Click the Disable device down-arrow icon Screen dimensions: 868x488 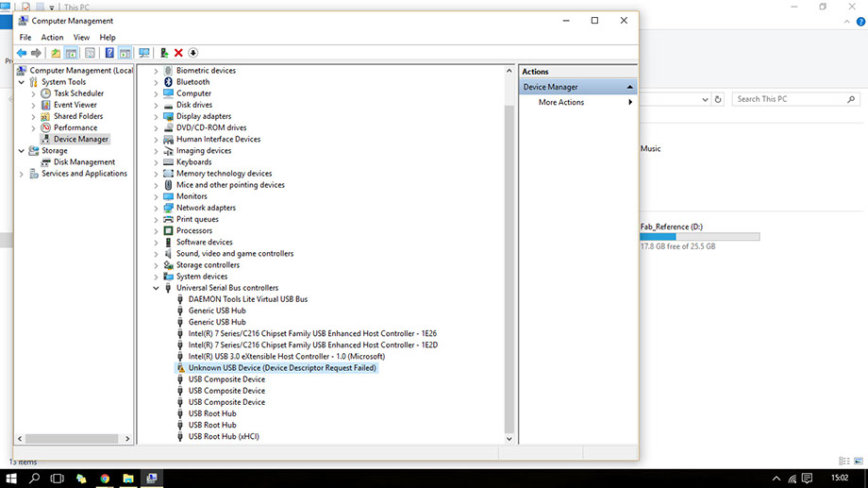(192, 53)
